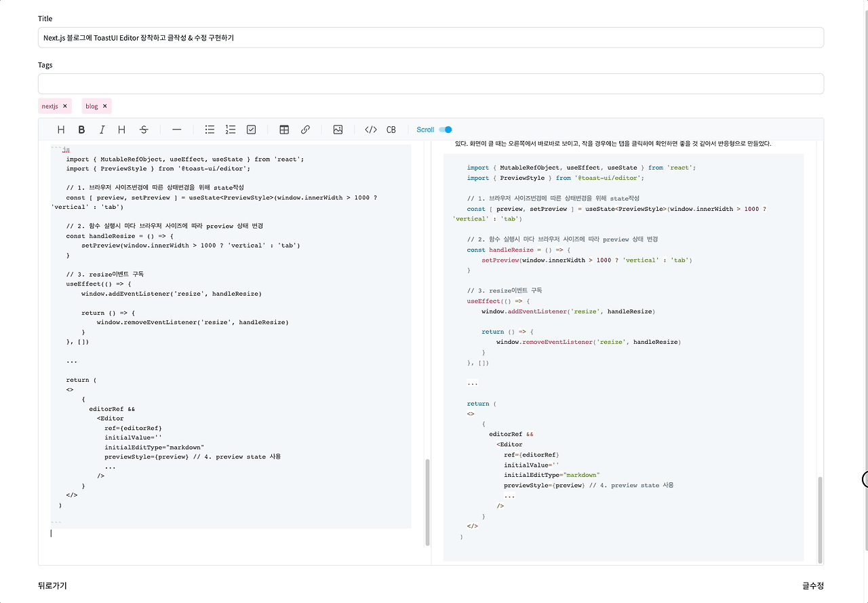Apply strikethrough formatting
Image resolution: width=868 pixels, height=603 pixels.
[x=144, y=130]
